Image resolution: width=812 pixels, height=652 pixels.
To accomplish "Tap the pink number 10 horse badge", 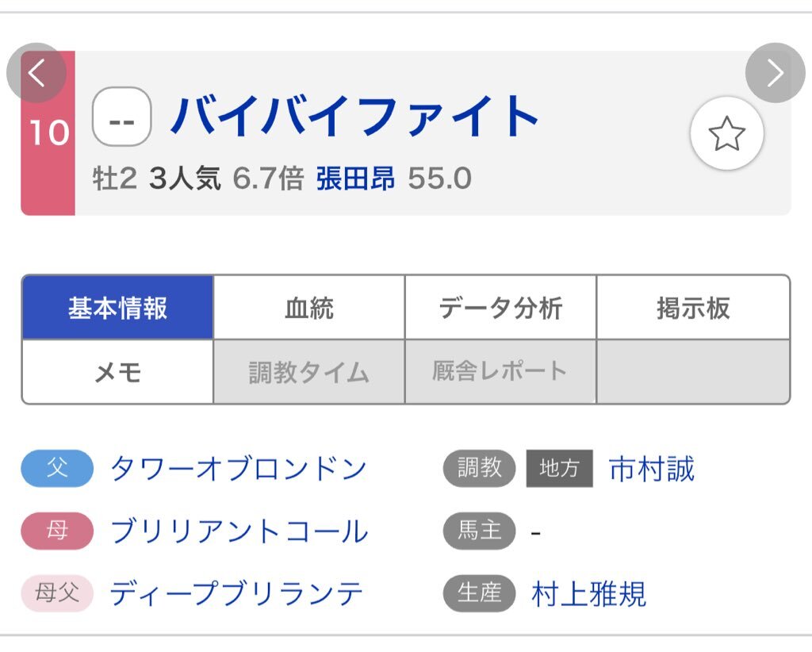I will [x=49, y=133].
